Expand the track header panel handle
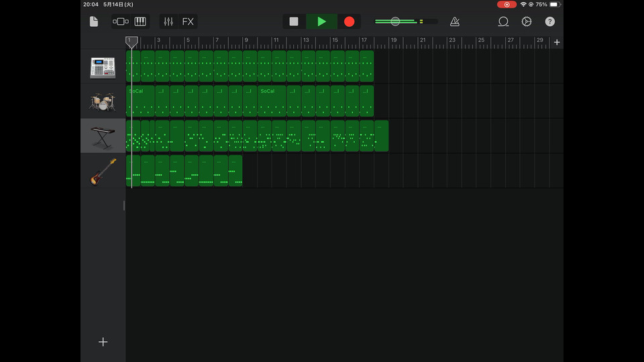Screen dimensions: 644x362 tap(124, 206)
